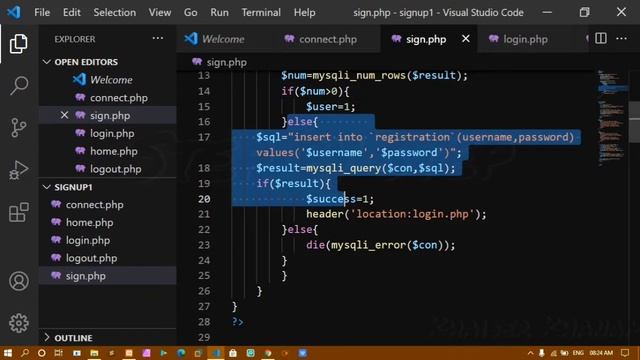Click the editor vertical scrollbar
The height and width of the screenshot is (360, 640).
click(x=634, y=121)
